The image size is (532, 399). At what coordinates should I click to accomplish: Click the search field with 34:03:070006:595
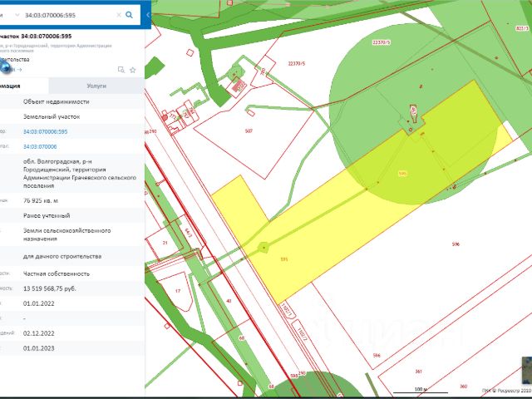pos(70,15)
